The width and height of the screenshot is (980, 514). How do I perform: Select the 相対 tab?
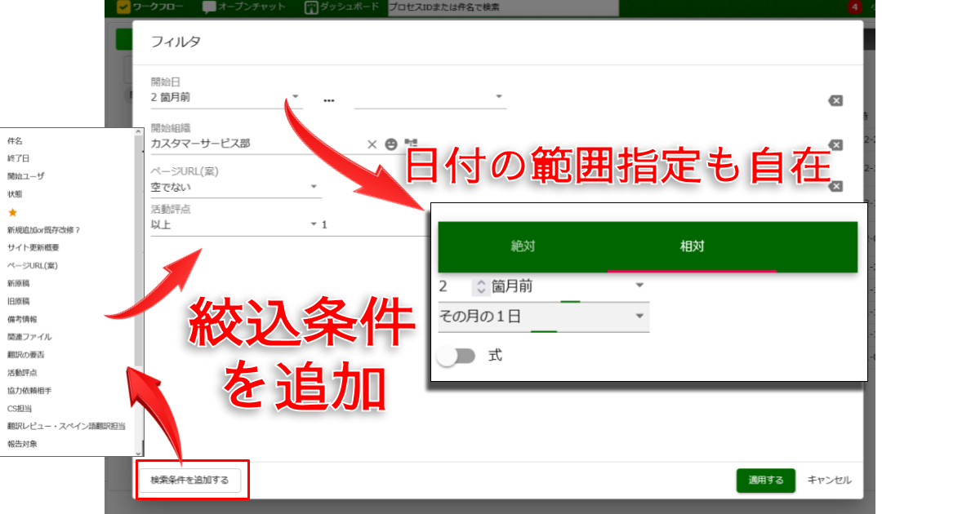pos(692,246)
